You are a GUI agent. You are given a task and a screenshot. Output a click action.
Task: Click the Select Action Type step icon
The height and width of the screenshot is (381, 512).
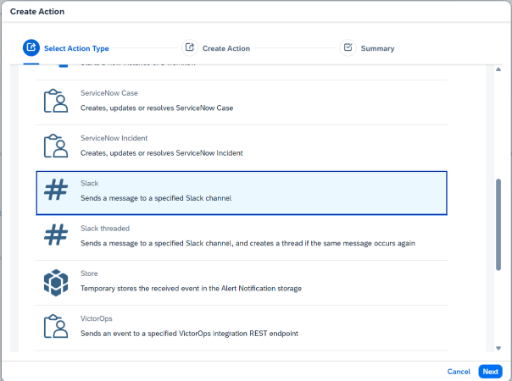[x=31, y=47]
